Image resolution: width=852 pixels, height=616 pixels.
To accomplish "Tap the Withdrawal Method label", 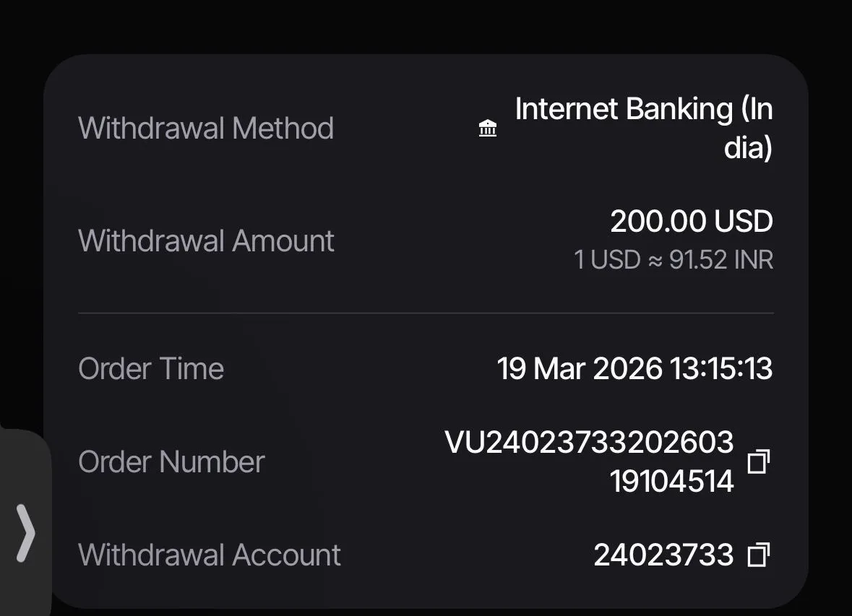I will click(206, 129).
